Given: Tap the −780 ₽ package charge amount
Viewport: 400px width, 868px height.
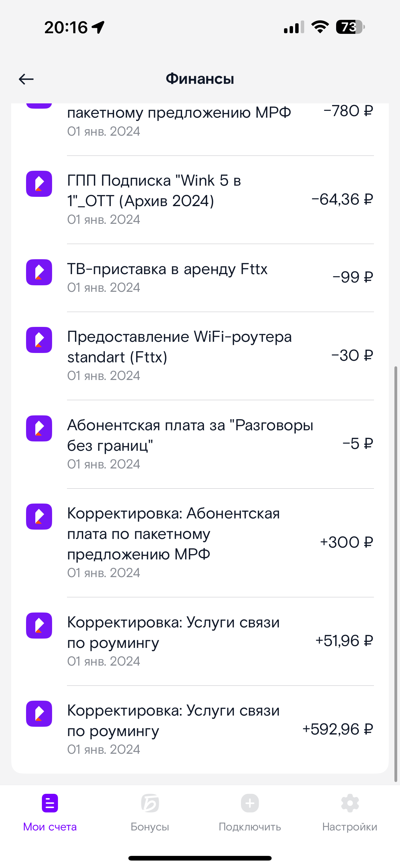Looking at the screenshot, I should click(348, 111).
